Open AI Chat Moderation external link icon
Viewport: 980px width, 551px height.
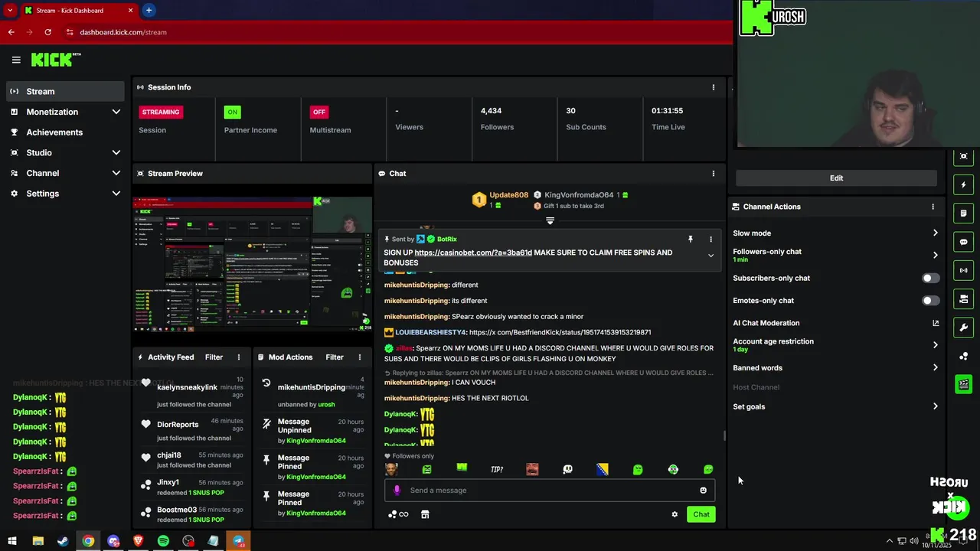tap(936, 323)
